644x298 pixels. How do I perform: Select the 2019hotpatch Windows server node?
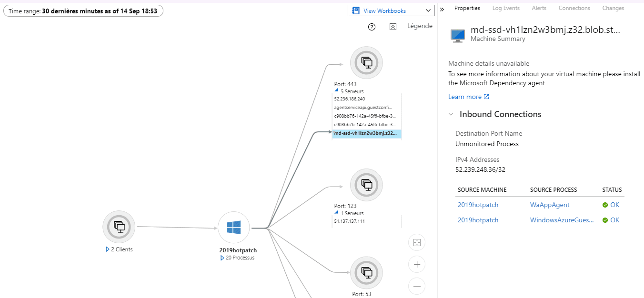coord(234,228)
